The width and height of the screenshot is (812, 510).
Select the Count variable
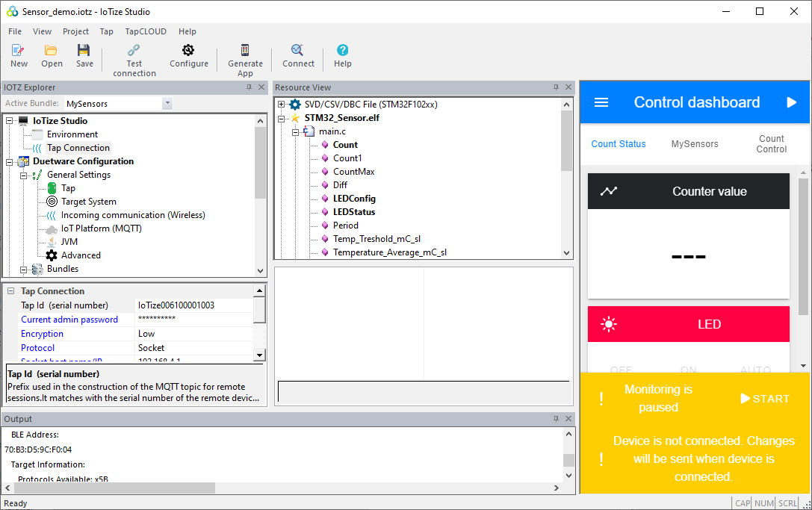pyautogui.click(x=345, y=144)
